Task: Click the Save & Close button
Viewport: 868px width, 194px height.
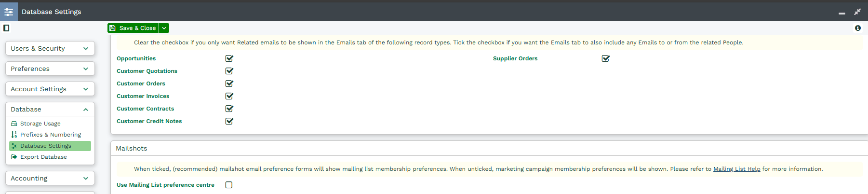Action: [x=134, y=28]
